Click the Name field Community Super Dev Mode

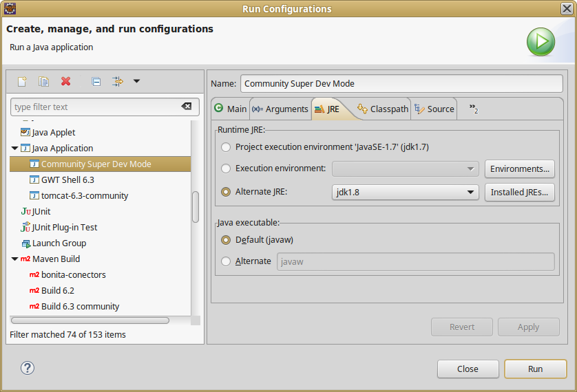(x=401, y=83)
